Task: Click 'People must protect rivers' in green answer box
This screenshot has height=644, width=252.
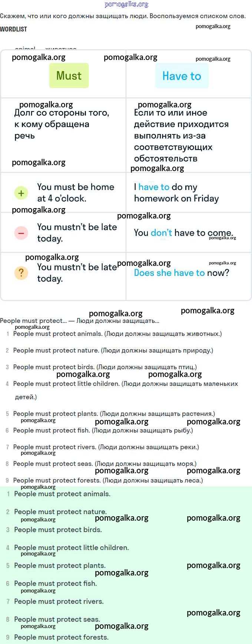Action: point(59,601)
